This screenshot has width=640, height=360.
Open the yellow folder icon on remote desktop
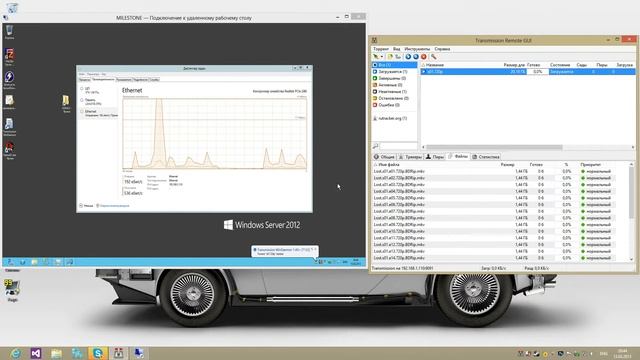pyautogui.click(x=66, y=103)
